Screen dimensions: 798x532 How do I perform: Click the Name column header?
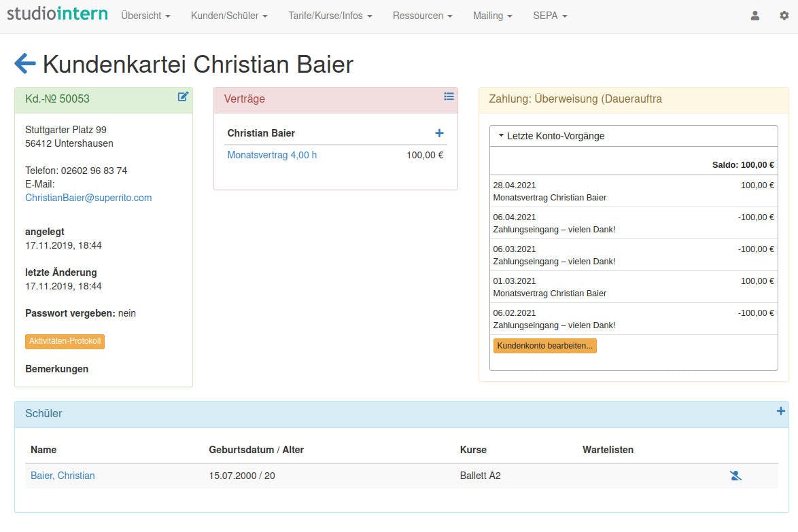pos(44,450)
